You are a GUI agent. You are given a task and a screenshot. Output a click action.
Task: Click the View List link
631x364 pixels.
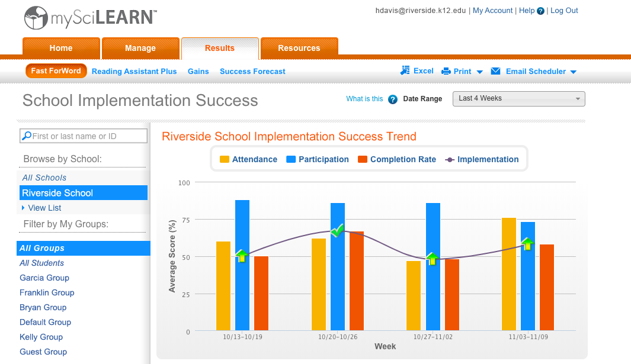pyautogui.click(x=44, y=208)
